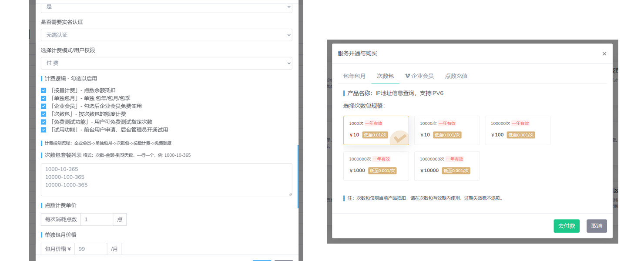Screen dimensions: 644x261
Task: Click the V icon beside 企业会员
Action: [407, 76]
